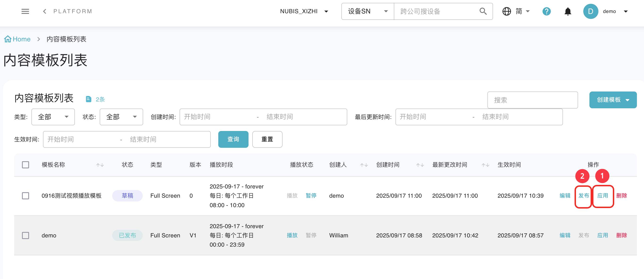Screen dimensions: 644x279
Task: Check the demo row checkbox
Action: [26, 235]
